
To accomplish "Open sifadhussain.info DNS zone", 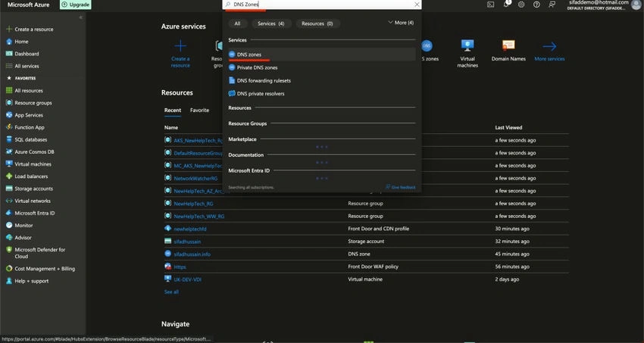I will click(192, 254).
